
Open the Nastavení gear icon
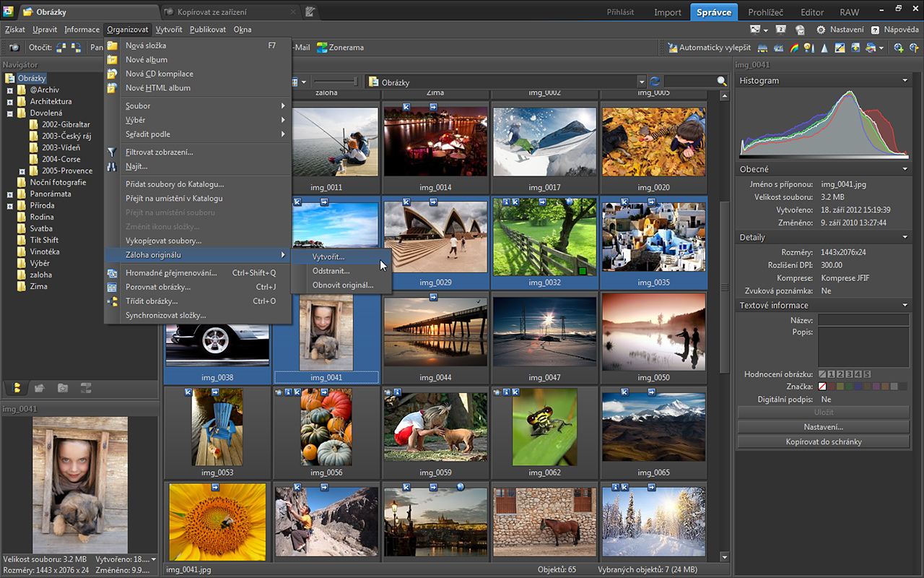pyautogui.click(x=821, y=30)
